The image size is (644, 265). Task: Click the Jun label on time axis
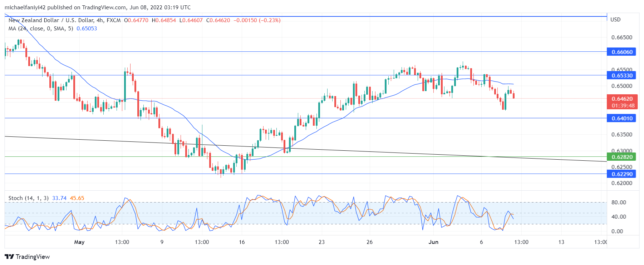(x=433, y=242)
